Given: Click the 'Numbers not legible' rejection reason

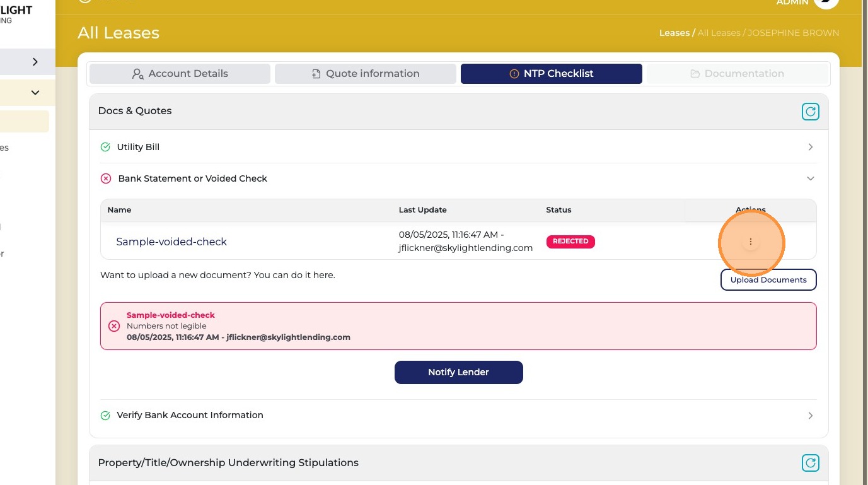Looking at the screenshot, I should click(x=166, y=326).
